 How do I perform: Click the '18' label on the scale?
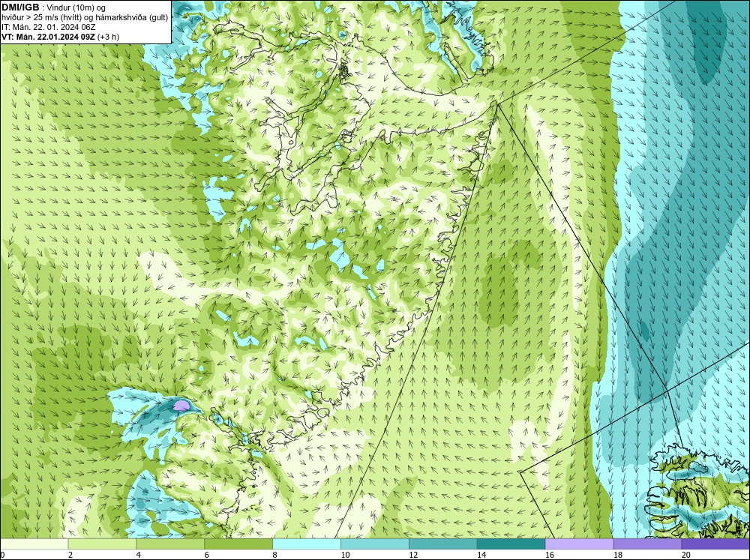click(617, 555)
